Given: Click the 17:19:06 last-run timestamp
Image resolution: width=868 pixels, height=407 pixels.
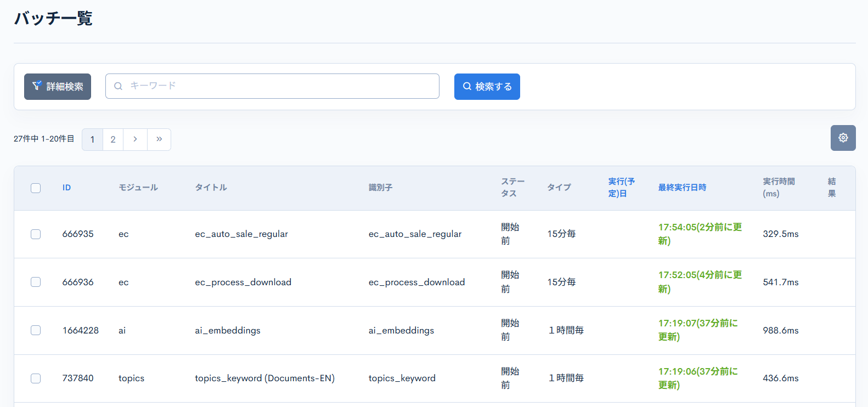Looking at the screenshot, I should click(698, 378).
